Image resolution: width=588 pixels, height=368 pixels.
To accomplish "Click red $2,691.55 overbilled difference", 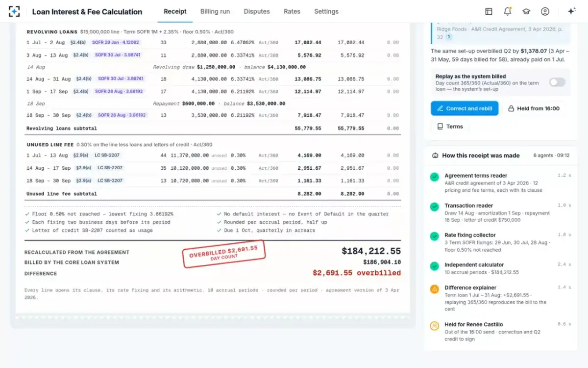I will tap(357, 273).
